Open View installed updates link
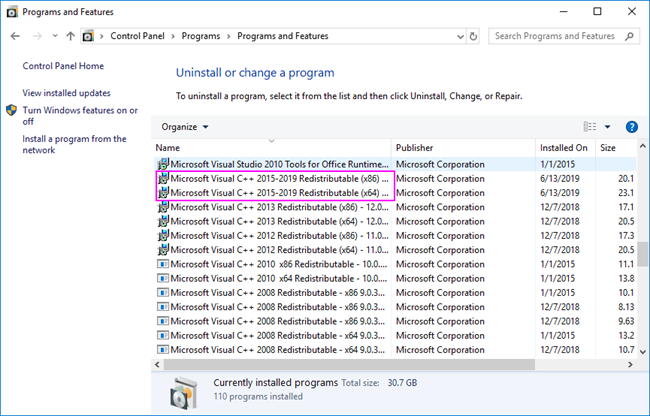 point(66,92)
